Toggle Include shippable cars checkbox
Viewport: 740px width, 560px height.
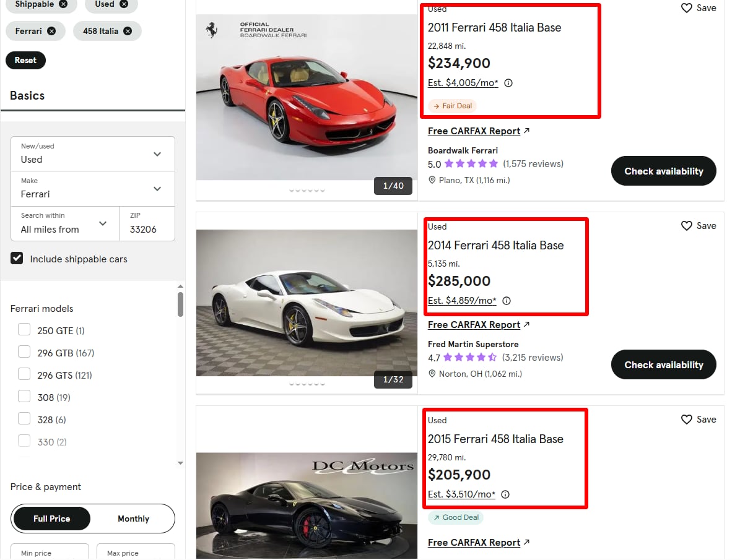tap(17, 259)
